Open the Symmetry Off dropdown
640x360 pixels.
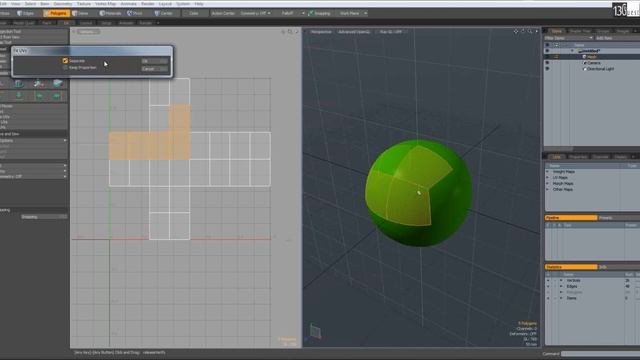255,13
